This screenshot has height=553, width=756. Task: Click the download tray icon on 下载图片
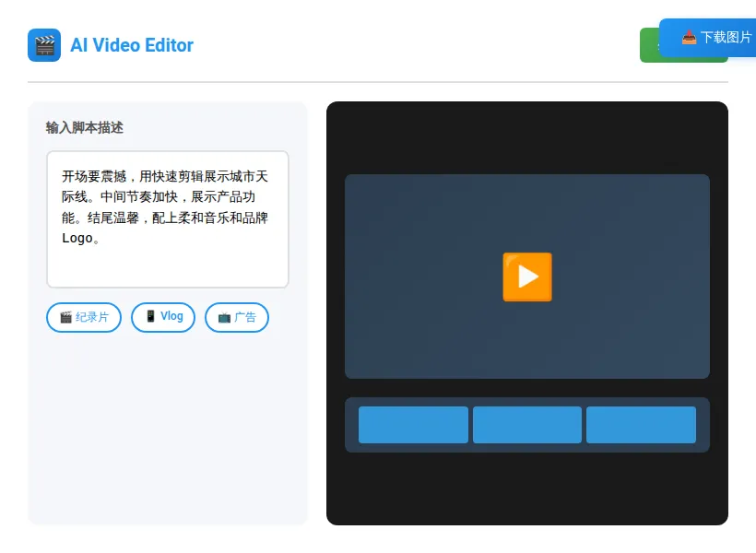point(689,38)
